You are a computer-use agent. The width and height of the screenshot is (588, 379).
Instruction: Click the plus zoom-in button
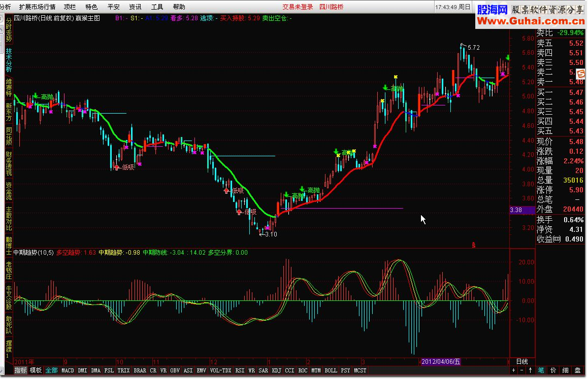[x=513, y=370]
